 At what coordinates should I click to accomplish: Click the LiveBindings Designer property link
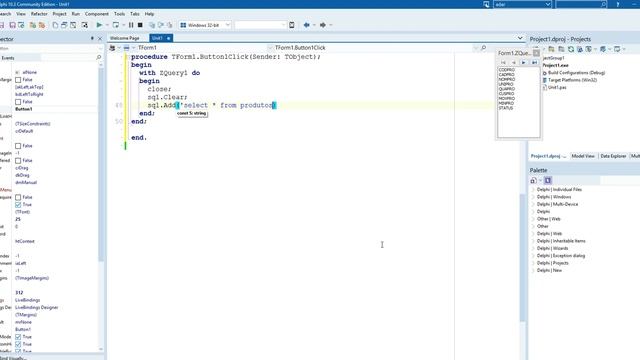pyautogui.click(x=37, y=308)
